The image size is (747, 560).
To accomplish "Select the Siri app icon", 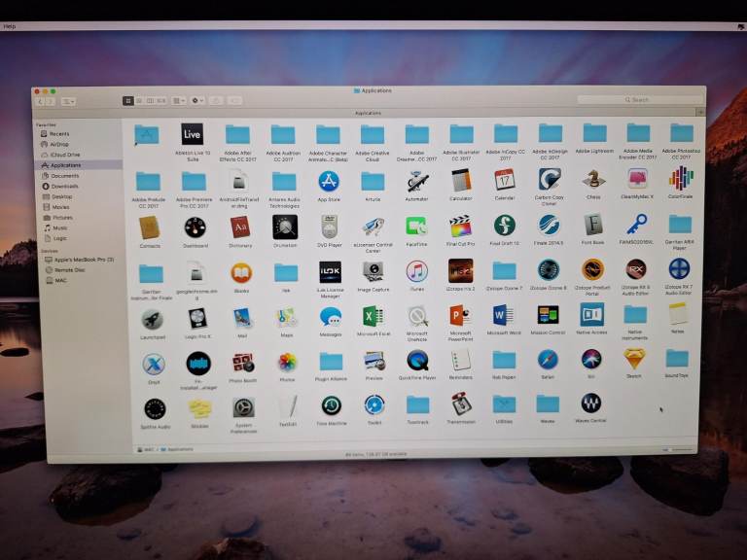I will (591, 359).
